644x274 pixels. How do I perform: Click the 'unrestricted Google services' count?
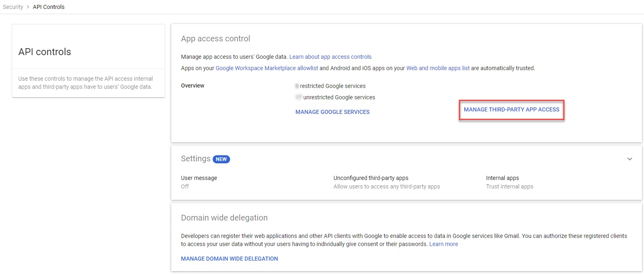[x=299, y=97]
